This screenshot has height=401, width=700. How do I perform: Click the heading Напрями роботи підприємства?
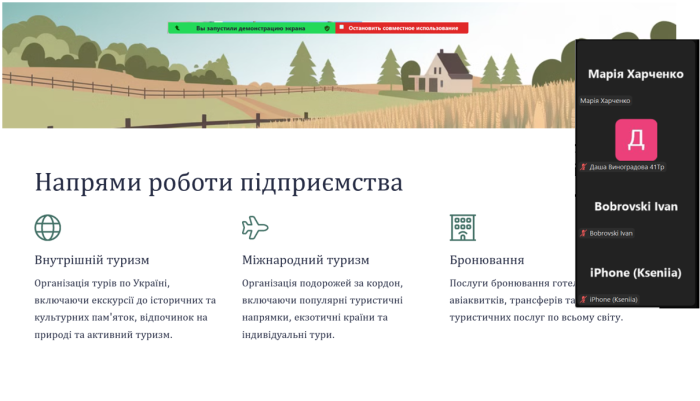(x=219, y=182)
